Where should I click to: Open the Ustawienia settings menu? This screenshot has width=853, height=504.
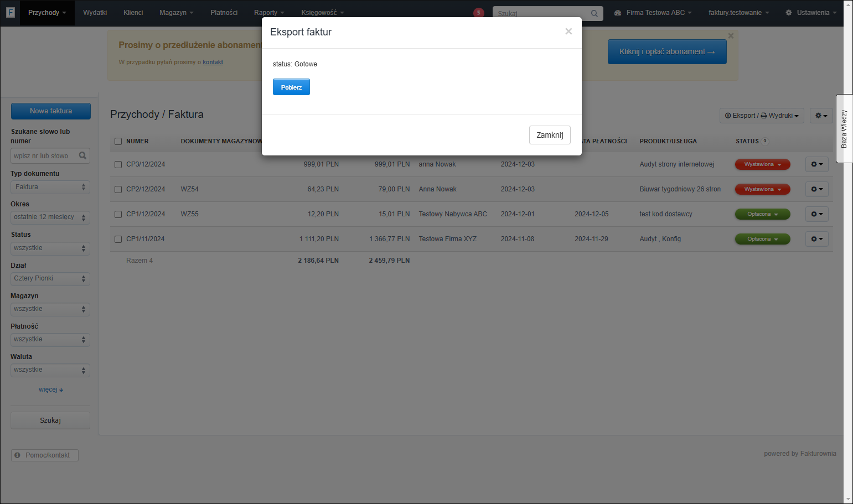(x=811, y=13)
